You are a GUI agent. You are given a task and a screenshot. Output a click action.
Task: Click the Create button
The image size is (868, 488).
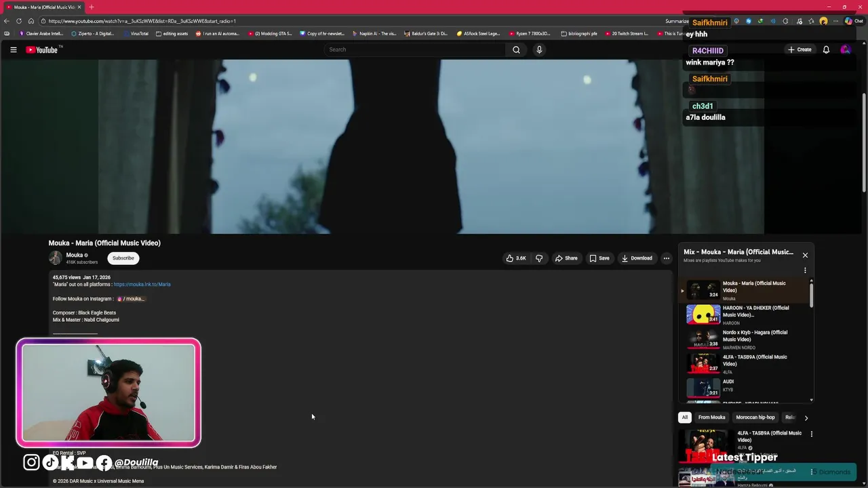(x=800, y=49)
